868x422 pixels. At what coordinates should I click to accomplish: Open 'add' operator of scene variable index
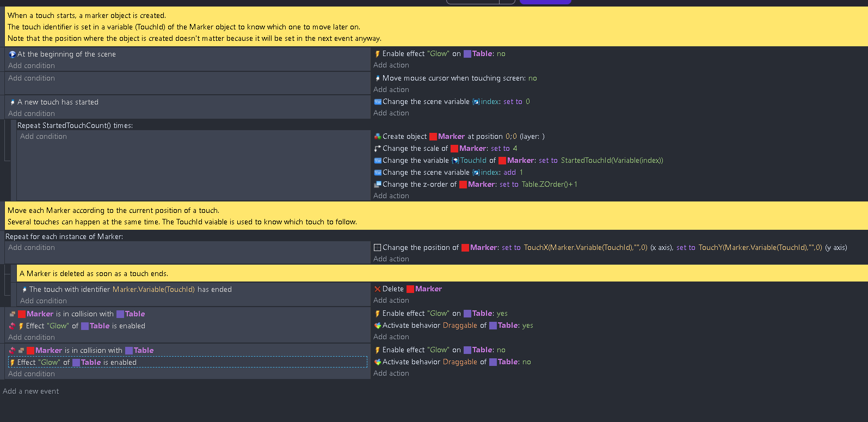[x=509, y=173]
